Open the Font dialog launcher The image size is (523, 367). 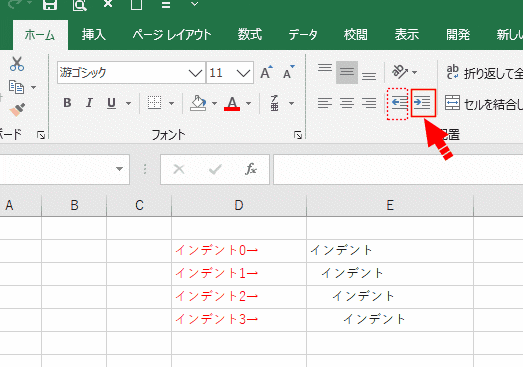pos(298,135)
